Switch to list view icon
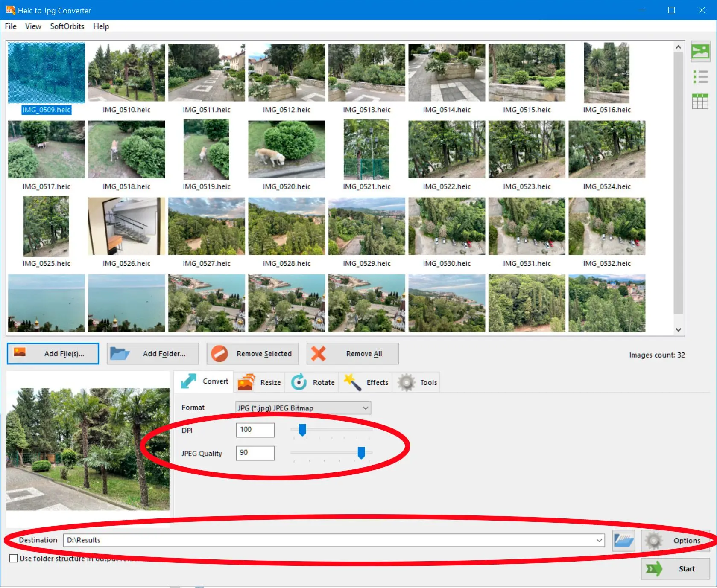Screen dimensions: 717x588 coord(700,77)
